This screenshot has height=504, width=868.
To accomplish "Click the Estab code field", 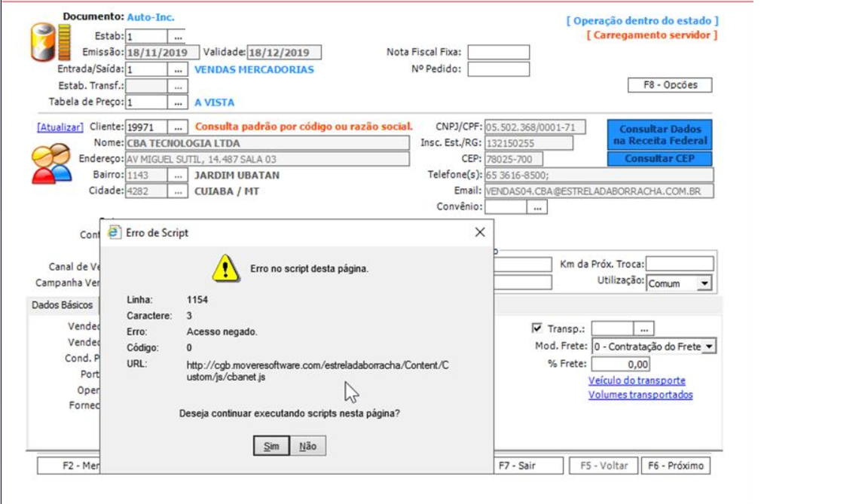I will [147, 36].
